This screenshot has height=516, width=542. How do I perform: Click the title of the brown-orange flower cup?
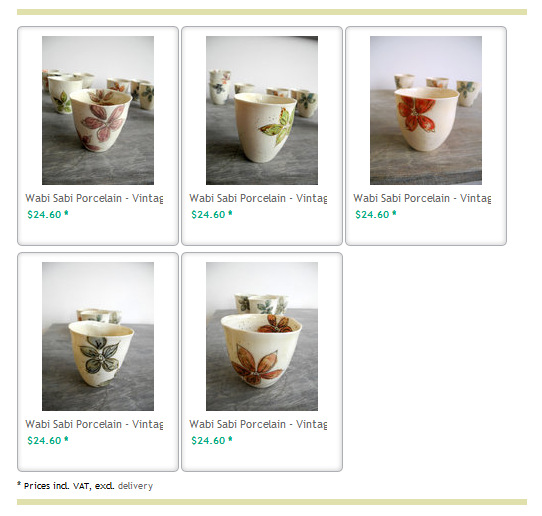pos(258,424)
